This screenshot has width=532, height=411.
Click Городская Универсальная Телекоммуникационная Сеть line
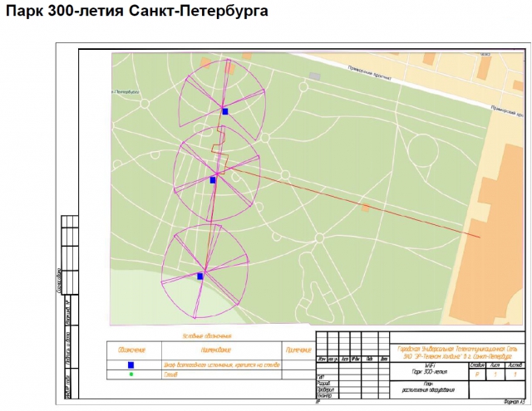click(457, 349)
